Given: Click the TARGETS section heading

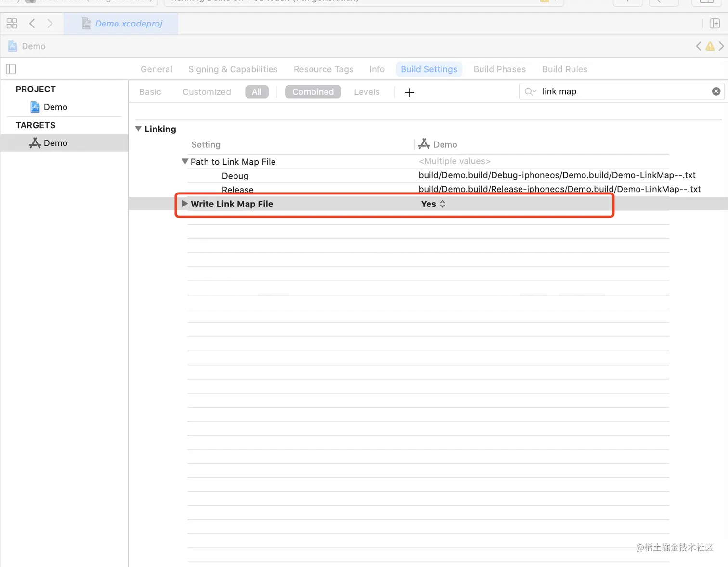Looking at the screenshot, I should (36, 125).
